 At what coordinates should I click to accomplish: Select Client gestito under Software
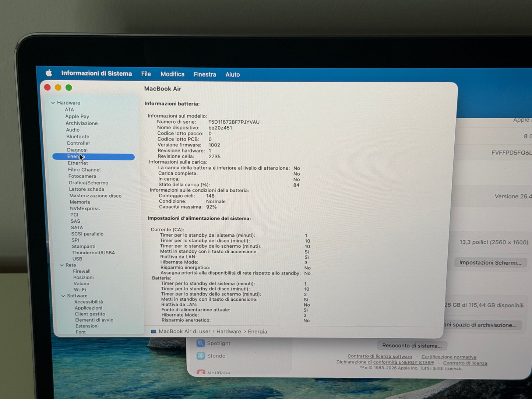[90, 314]
